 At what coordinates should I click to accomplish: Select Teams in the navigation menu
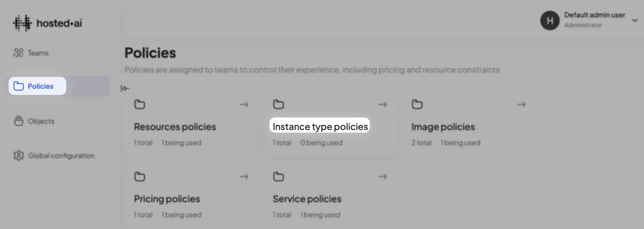(38, 53)
